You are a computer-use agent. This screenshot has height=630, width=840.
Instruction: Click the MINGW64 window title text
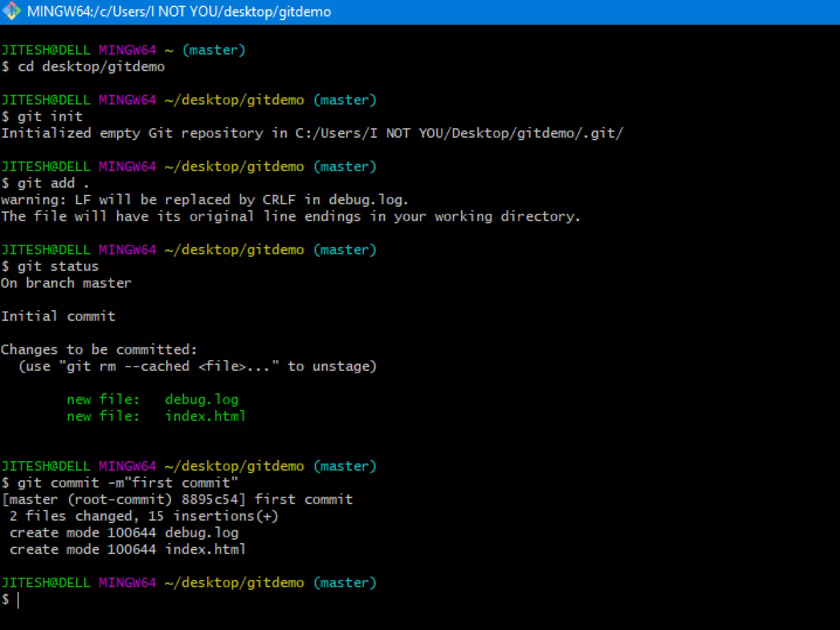[179, 11]
